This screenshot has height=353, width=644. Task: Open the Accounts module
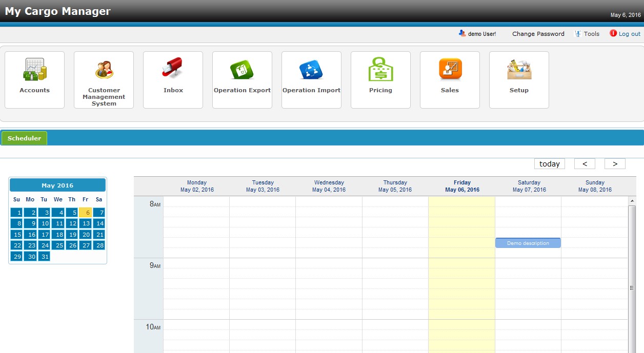[x=34, y=79]
